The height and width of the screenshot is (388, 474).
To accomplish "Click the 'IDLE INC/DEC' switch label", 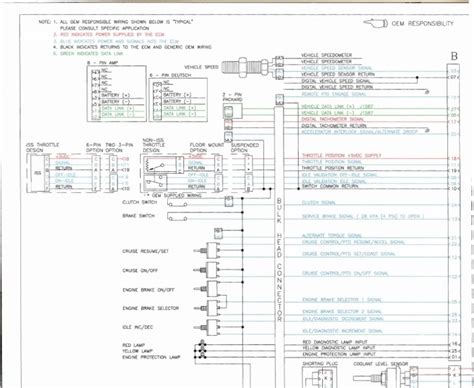I will pyautogui.click(x=137, y=327).
